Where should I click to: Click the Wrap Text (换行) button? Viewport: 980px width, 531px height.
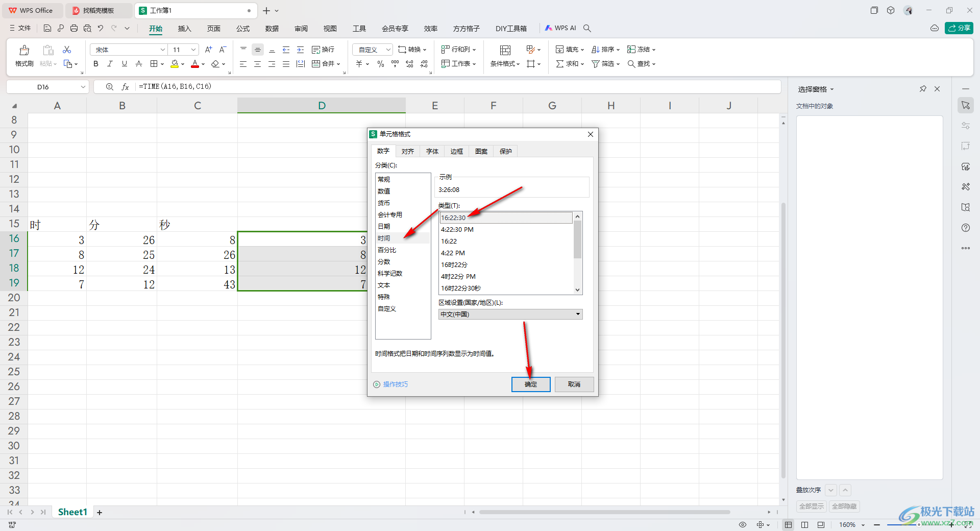(x=323, y=50)
